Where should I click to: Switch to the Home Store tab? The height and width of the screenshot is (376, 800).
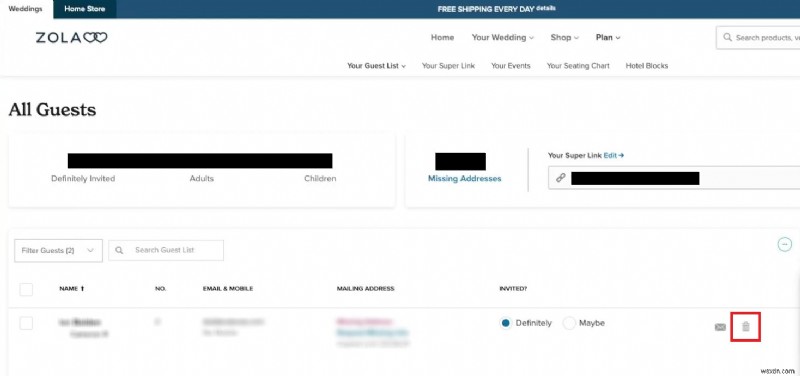coord(85,9)
